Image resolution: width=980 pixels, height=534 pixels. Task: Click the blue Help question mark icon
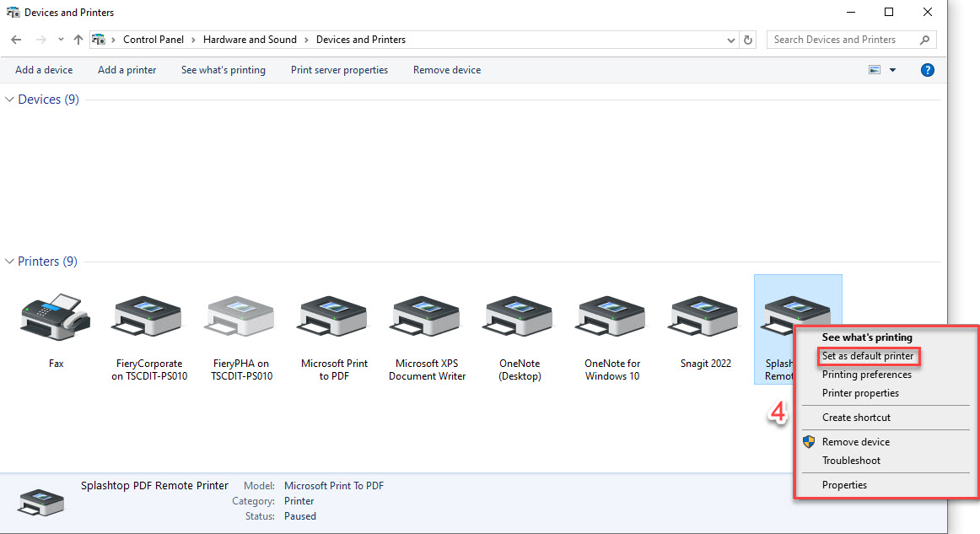[928, 70]
